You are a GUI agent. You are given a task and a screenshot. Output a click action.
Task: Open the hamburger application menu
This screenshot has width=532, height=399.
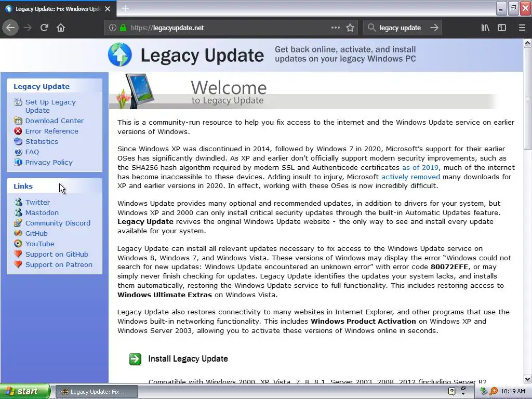tap(522, 28)
